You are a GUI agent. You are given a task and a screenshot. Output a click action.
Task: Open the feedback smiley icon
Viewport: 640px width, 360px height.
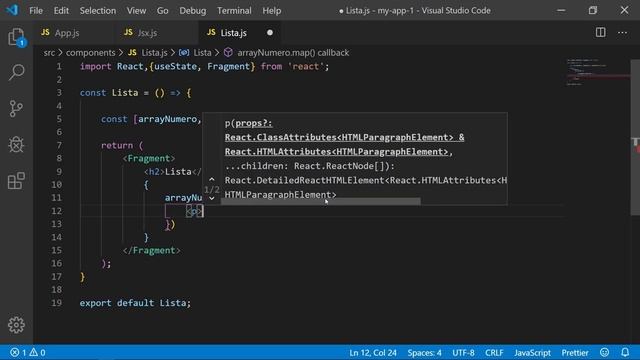coord(604,352)
